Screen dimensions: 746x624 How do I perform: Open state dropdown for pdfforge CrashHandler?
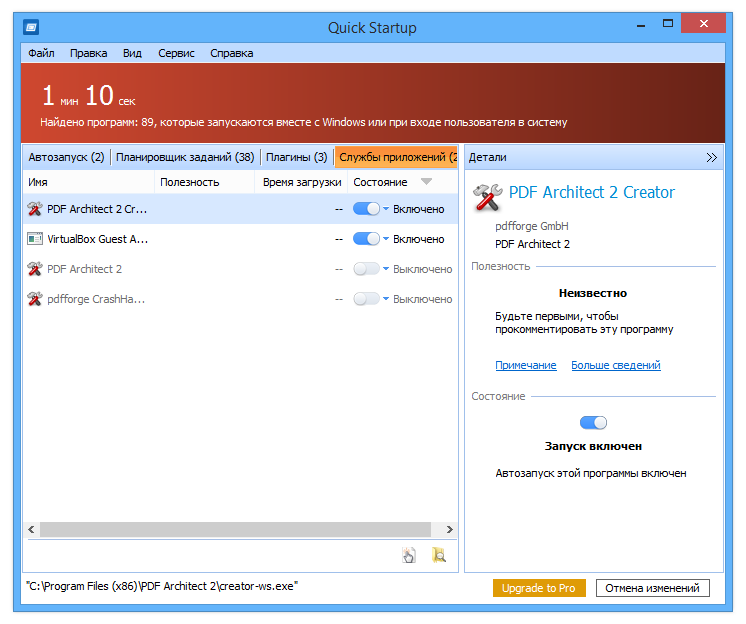pos(386,299)
